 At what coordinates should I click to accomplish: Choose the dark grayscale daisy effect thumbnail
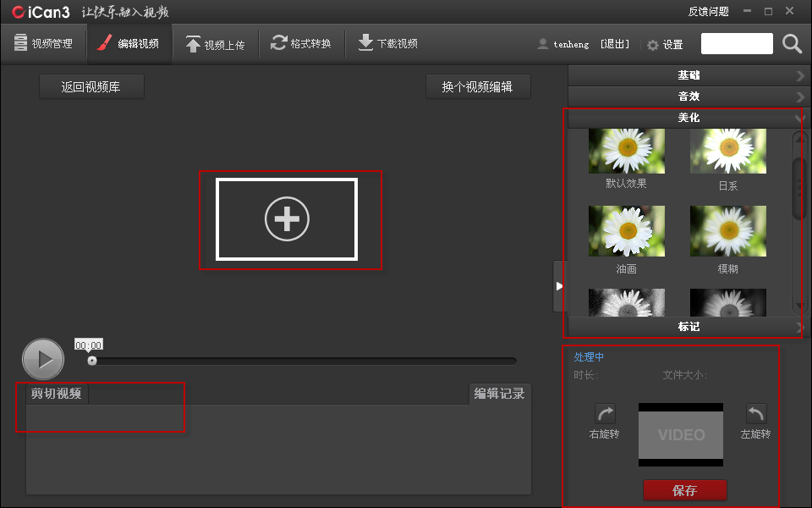tap(728, 303)
